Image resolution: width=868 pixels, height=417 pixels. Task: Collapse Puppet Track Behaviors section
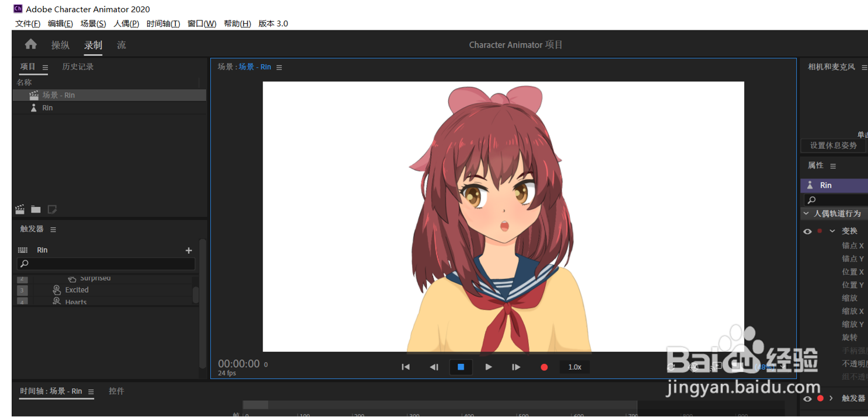(806, 213)
